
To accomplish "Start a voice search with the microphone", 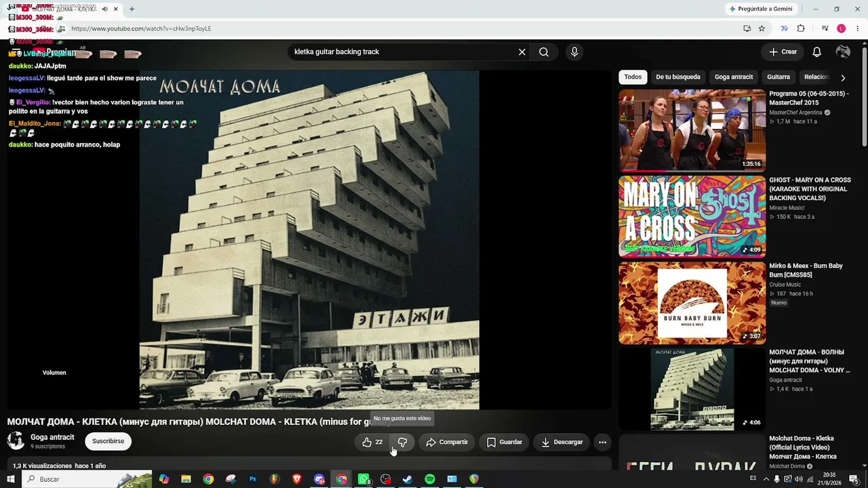I will point(574,52).
